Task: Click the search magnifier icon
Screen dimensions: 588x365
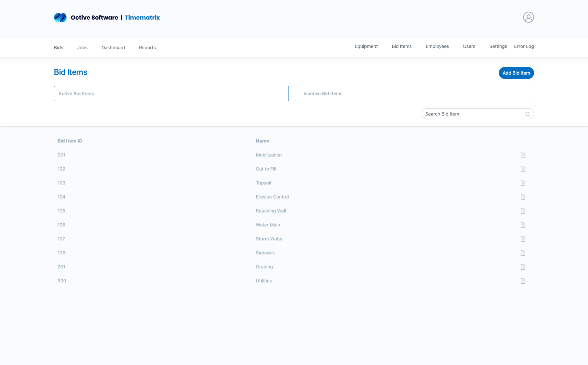Action: point(527,114)
